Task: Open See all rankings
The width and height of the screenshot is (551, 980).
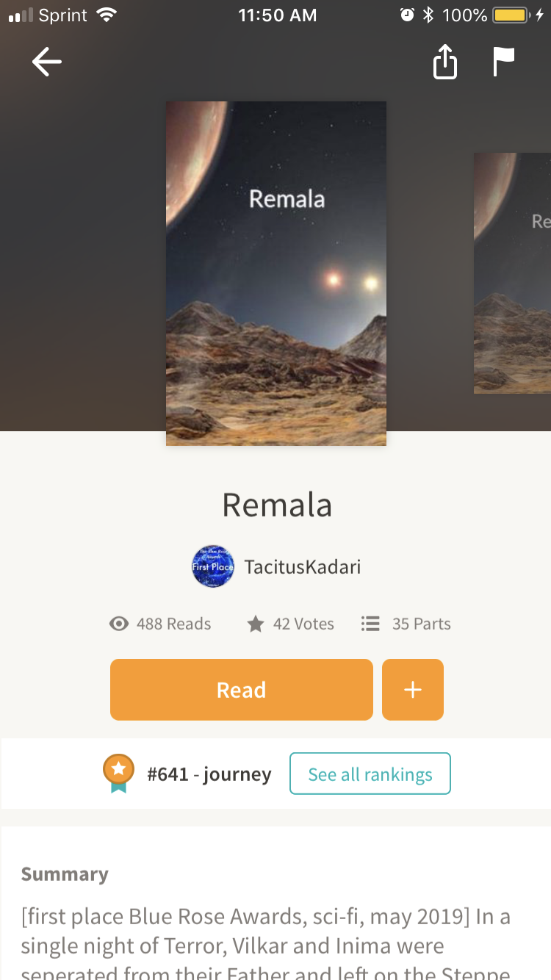Action: [370, 774]
